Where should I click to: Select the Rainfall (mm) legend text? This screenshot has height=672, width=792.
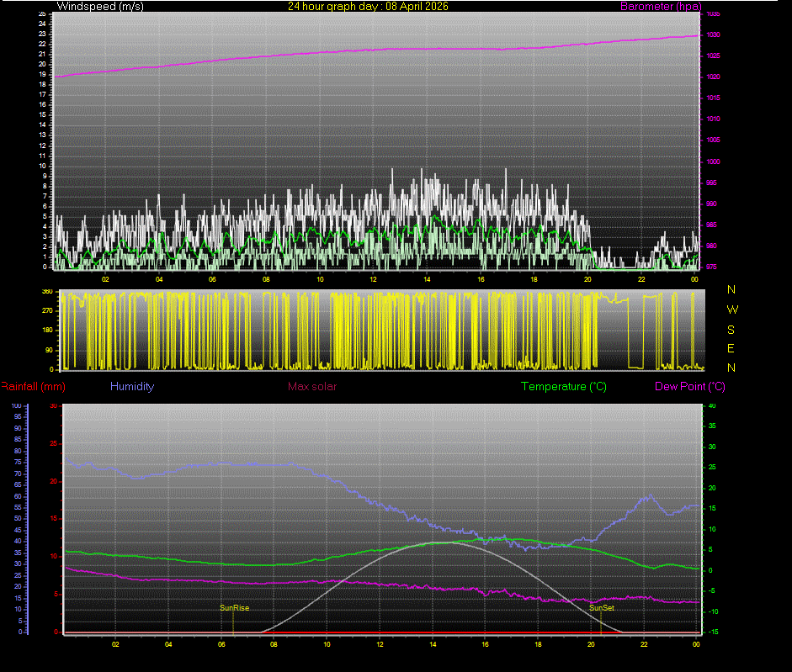[31, 386]
